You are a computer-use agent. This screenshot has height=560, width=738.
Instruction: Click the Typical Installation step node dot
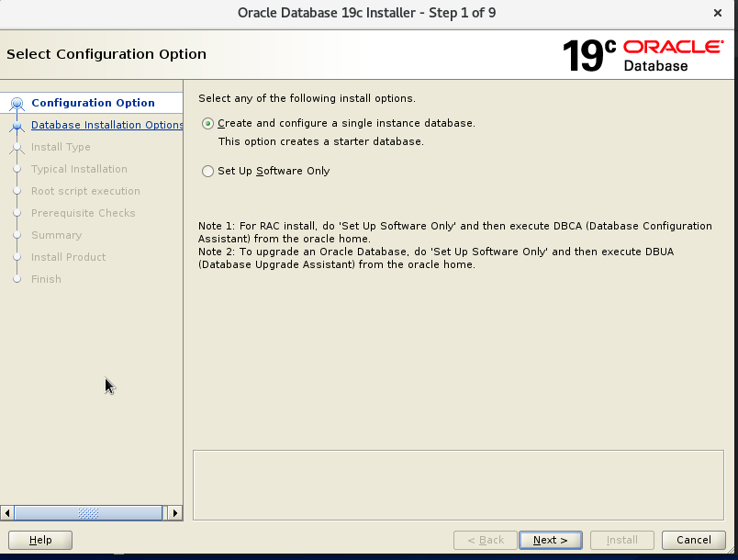[x=17, y=169]
